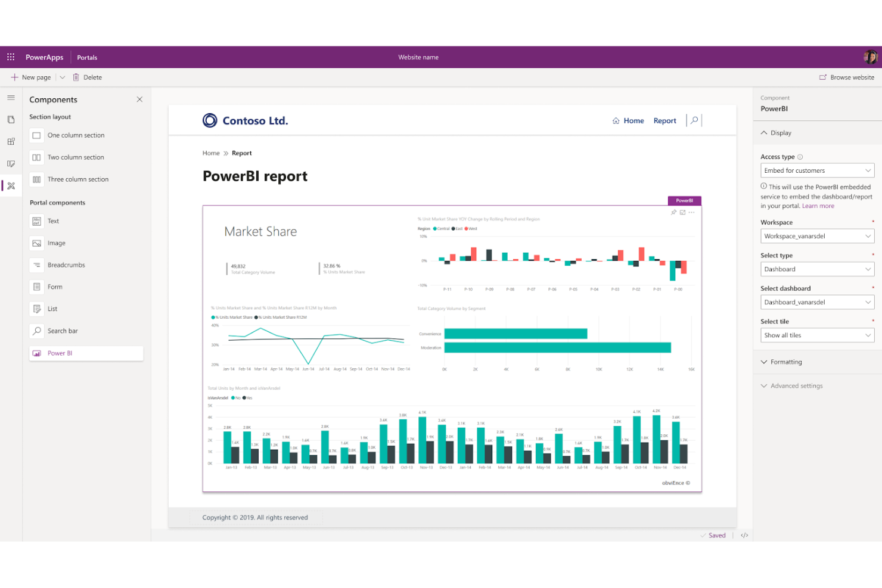Select the Three column section layout
The width and height of the screenshot is (882, 588).
79,179
